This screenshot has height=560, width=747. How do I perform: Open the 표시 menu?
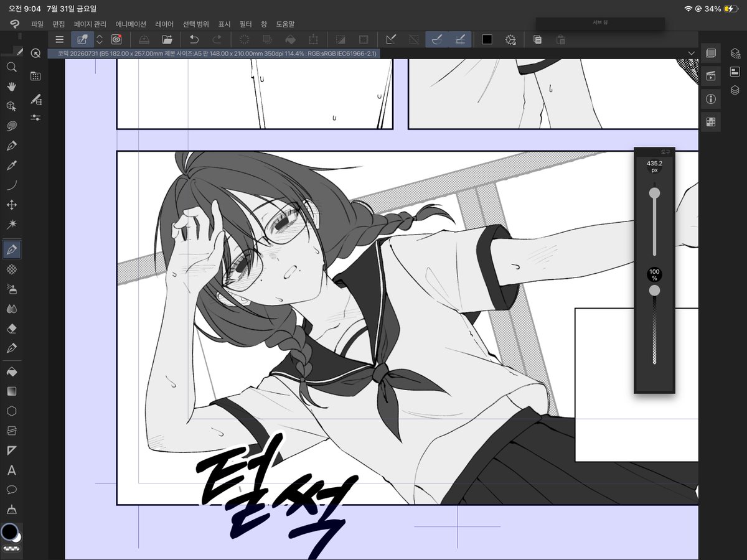pos(224,24)
